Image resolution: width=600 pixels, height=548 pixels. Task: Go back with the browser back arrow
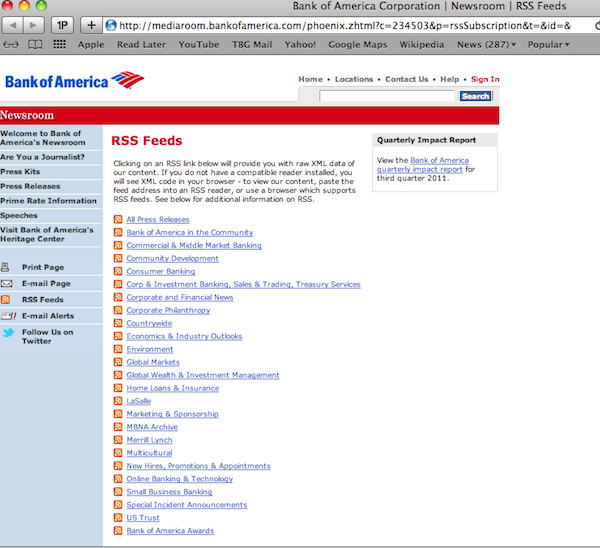click(x=13, y=26)
